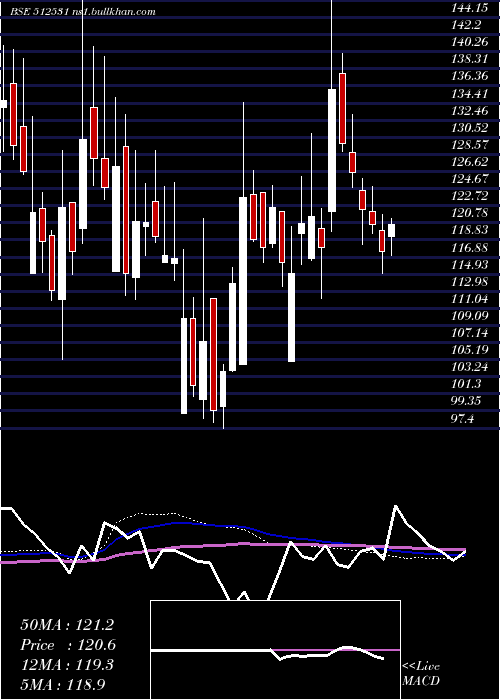This screenshot has width=500, height=700.
Task: Click the BSE 512531 ns1.bullkhan.com chart title
Action: [x=83, y=12]
